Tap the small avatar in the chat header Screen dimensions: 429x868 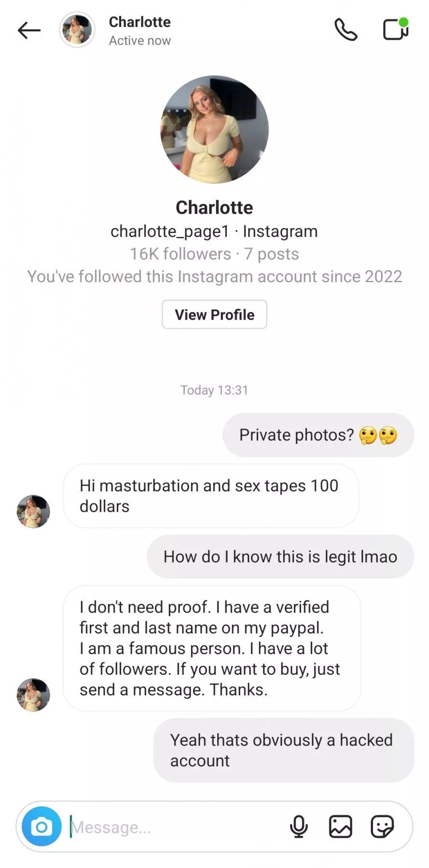77,30
